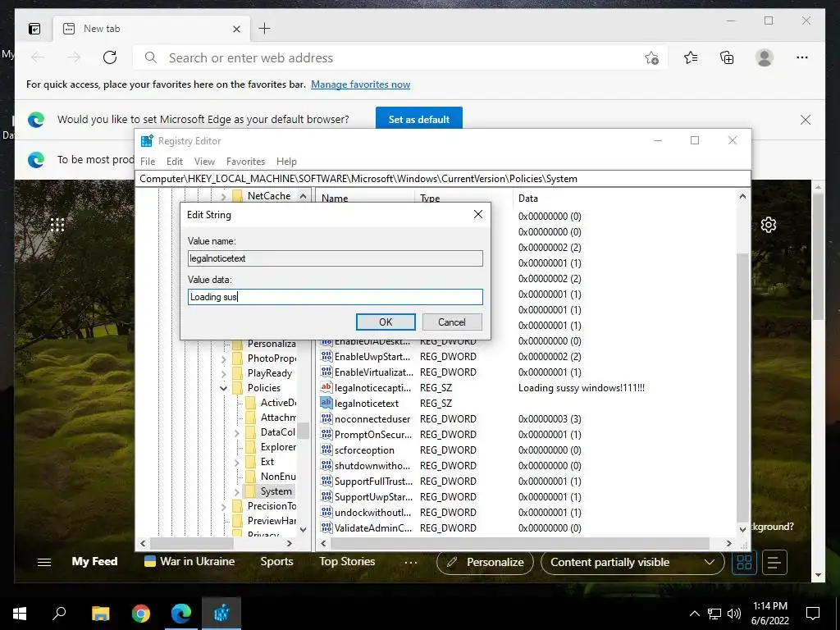Click the Edge refresh page icon
The image size is (840, 630).
110,57
